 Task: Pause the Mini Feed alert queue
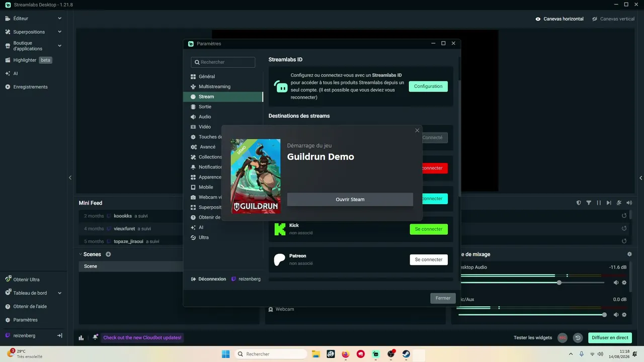click(599, 203)
